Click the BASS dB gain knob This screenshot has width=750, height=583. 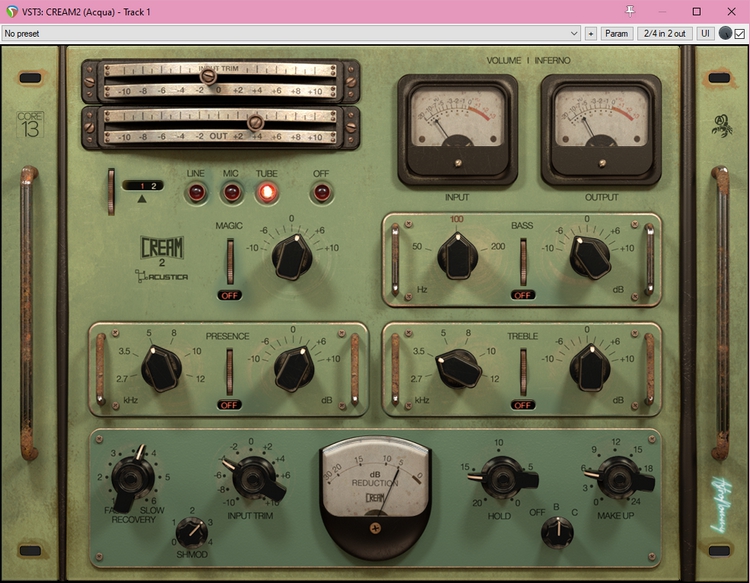pos(590,257)
